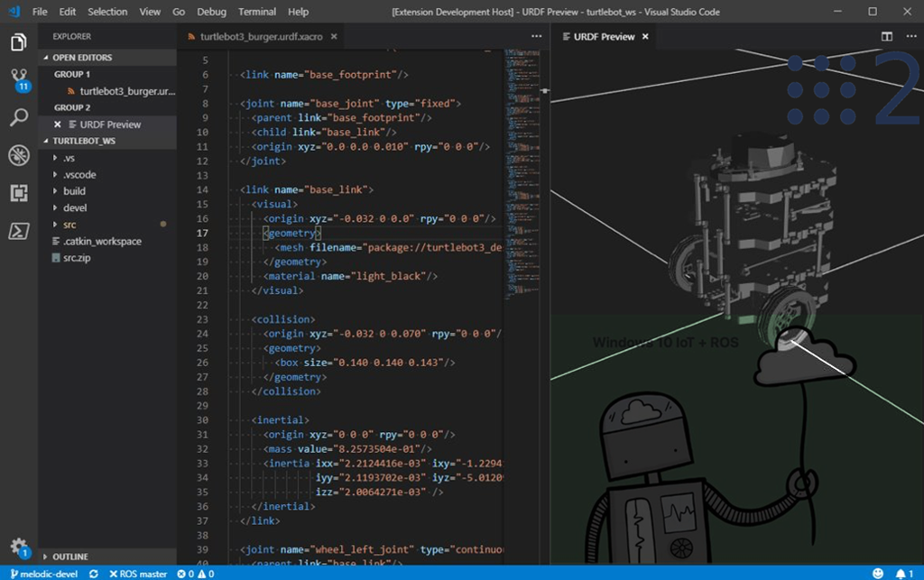The image size is (924, 580).
Task: Close the turtlebot3_burger.urdf.xacro tab
Action: (x=334, y=36)
